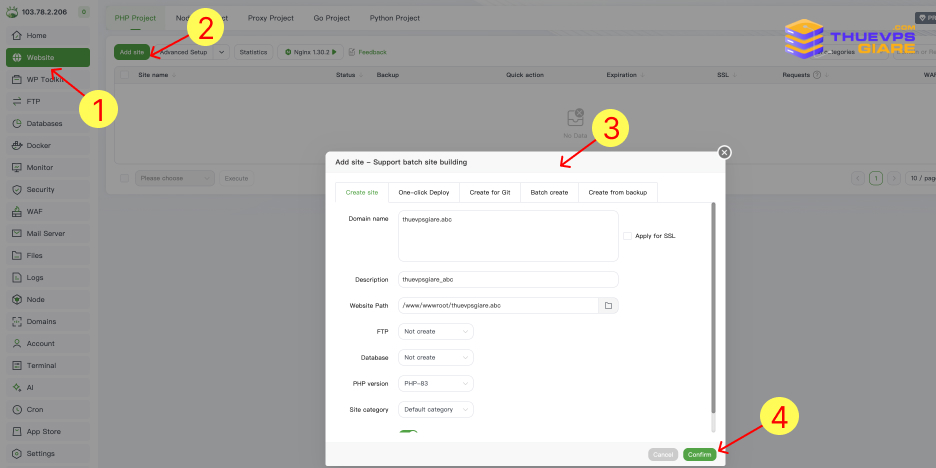Switch to the One-click Deploy tab
This screenshot has height=468, width=936.
point(424,192)
